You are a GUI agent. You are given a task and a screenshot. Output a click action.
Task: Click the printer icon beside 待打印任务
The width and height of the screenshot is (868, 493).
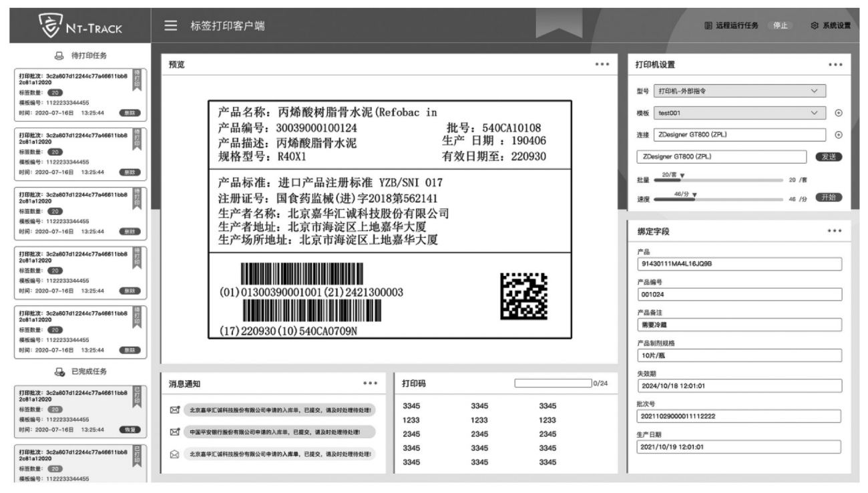(x=59, y=56)
